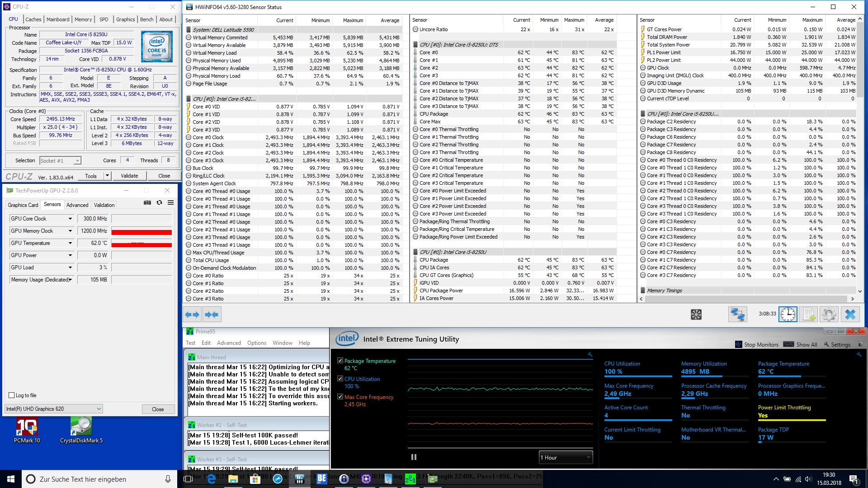Click CPU-Z Validate button
The width and height of the screenshot is (868, 488).
[x=129, y=176]
